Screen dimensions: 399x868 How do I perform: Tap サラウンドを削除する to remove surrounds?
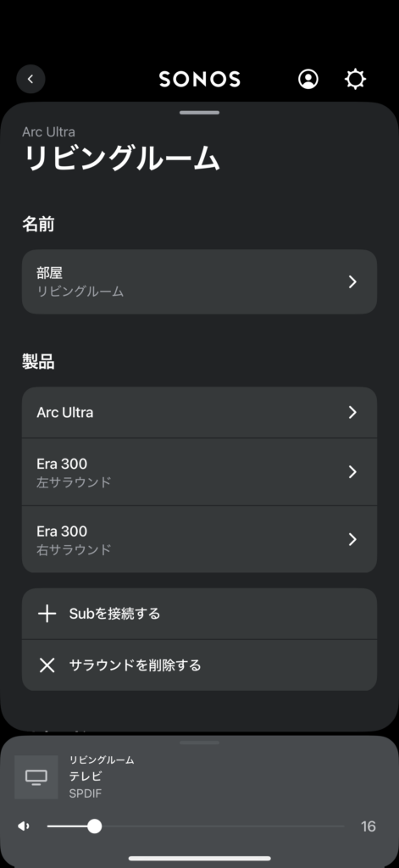click(199, 665)
